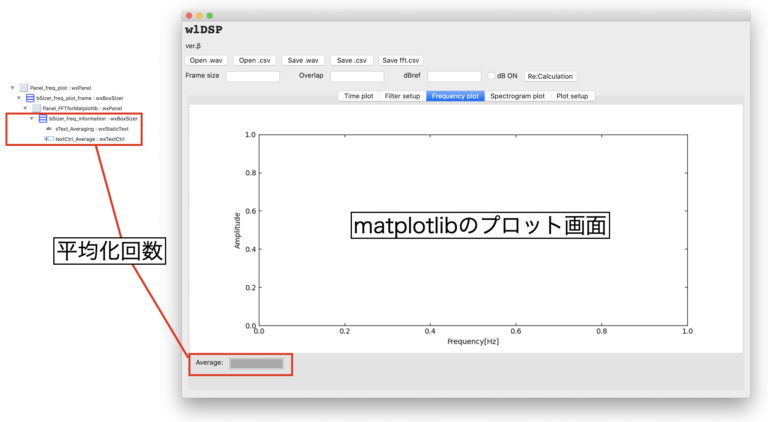Focus the Average text field

click(257, 363)
